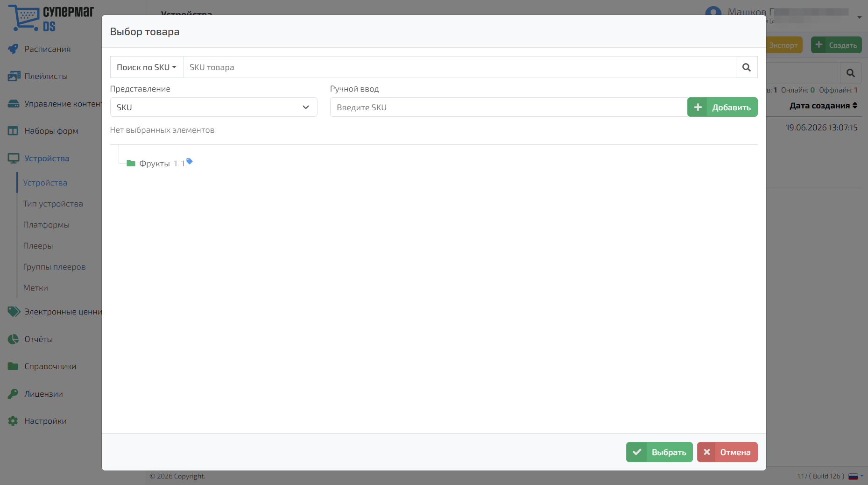The width and height of the screenshot is (868, 485).
Task: Click the key icon for Лицензии
Action: coord(13,394)
